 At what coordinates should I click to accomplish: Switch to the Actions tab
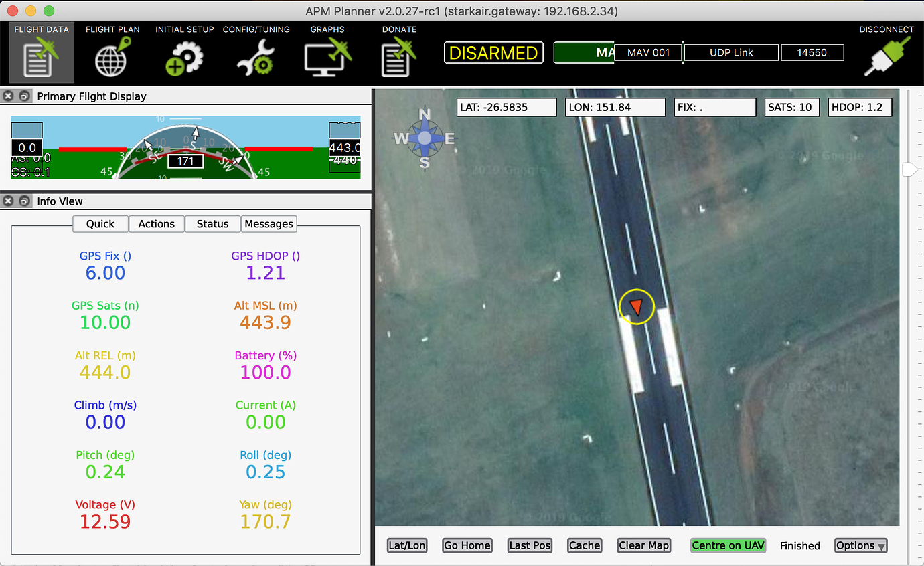point(156,224)
